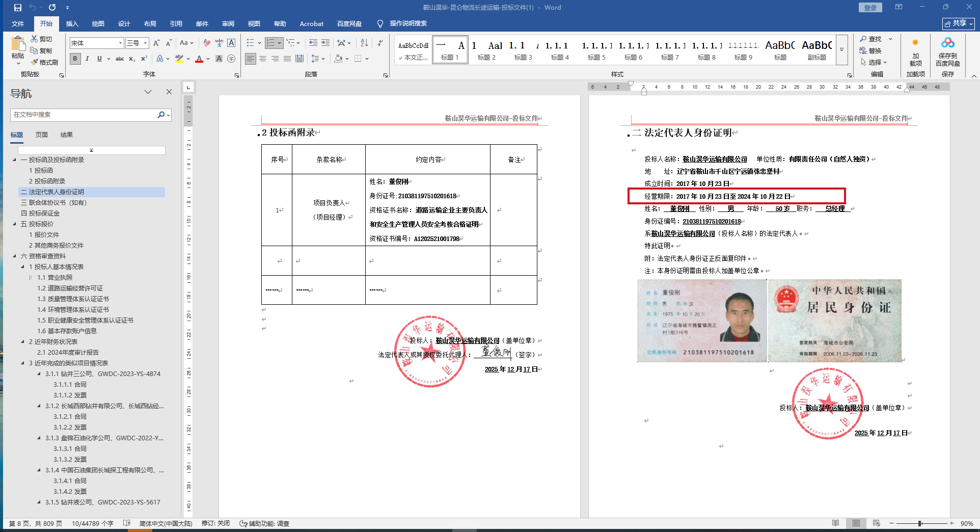Open the 替换 replace tool
The height and width of the screenshot is (532, 980).
(x=870, y=50)
